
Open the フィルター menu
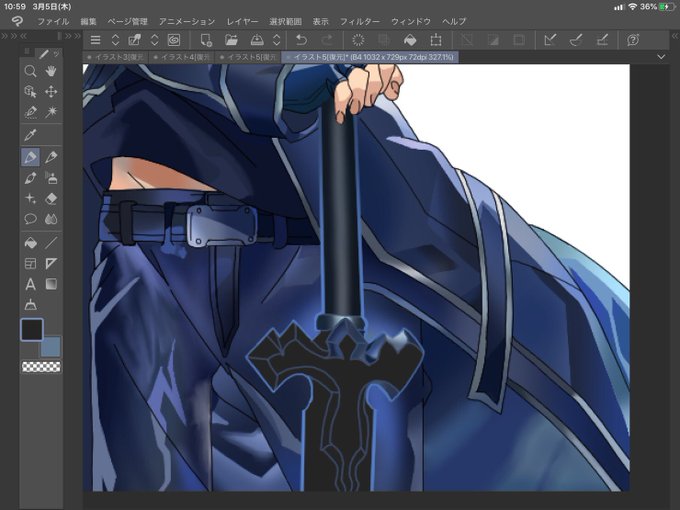[x=360, y=21]
